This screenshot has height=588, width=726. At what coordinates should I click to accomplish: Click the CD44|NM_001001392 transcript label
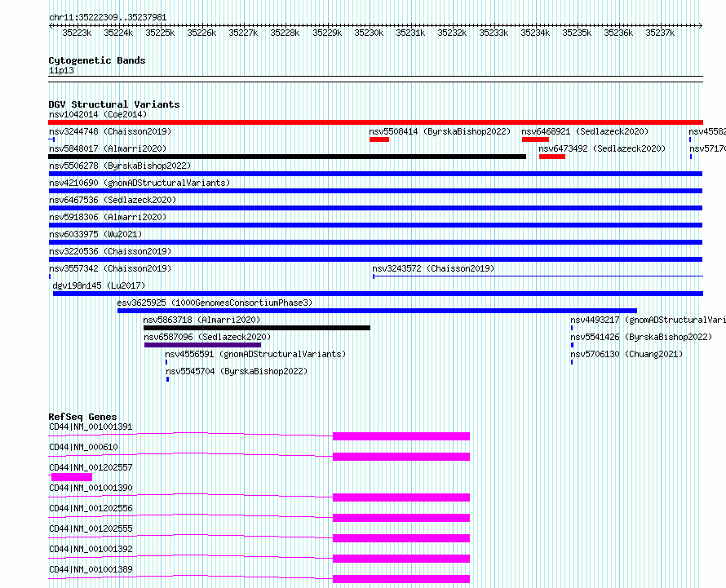(91, 549)
